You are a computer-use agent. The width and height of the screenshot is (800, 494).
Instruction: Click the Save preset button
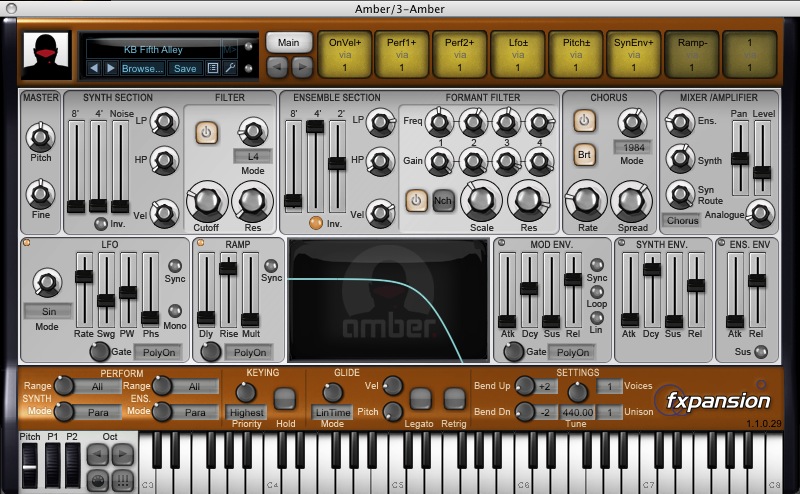click(185, 68)
